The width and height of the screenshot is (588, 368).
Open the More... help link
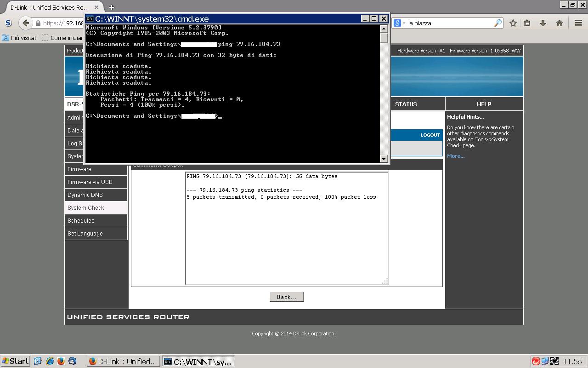456,156
